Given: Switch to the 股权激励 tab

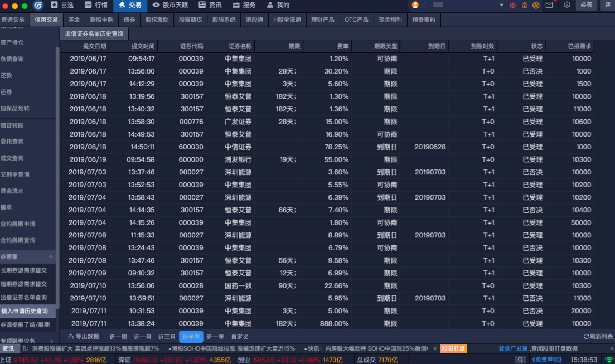Looking at the screenshot, I should [157, 20].
